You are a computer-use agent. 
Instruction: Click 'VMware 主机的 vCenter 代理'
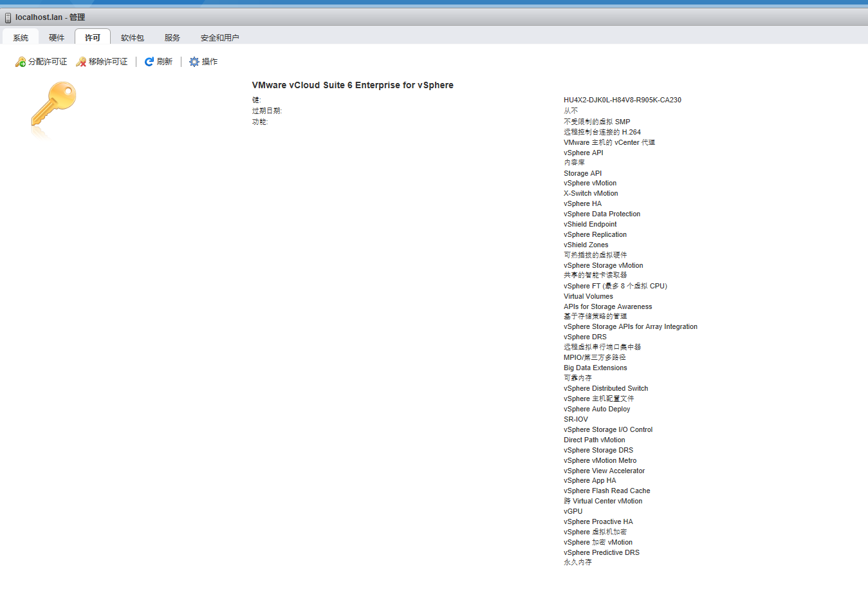609,142
